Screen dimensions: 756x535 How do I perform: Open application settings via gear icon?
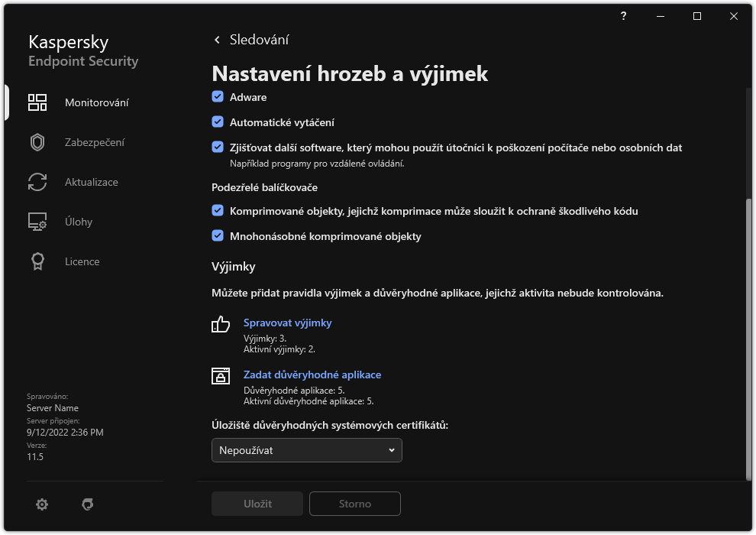pos(41,504)
